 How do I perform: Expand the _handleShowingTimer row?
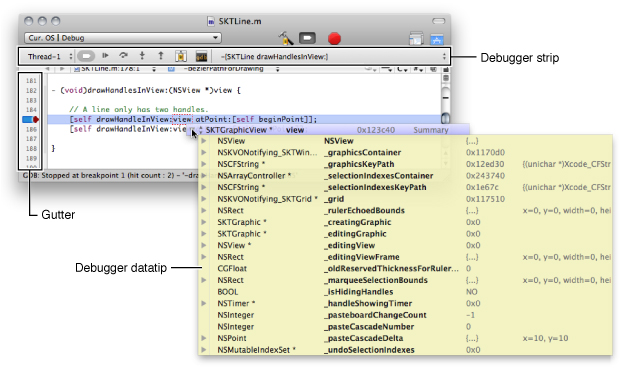(x=204, y=303)
